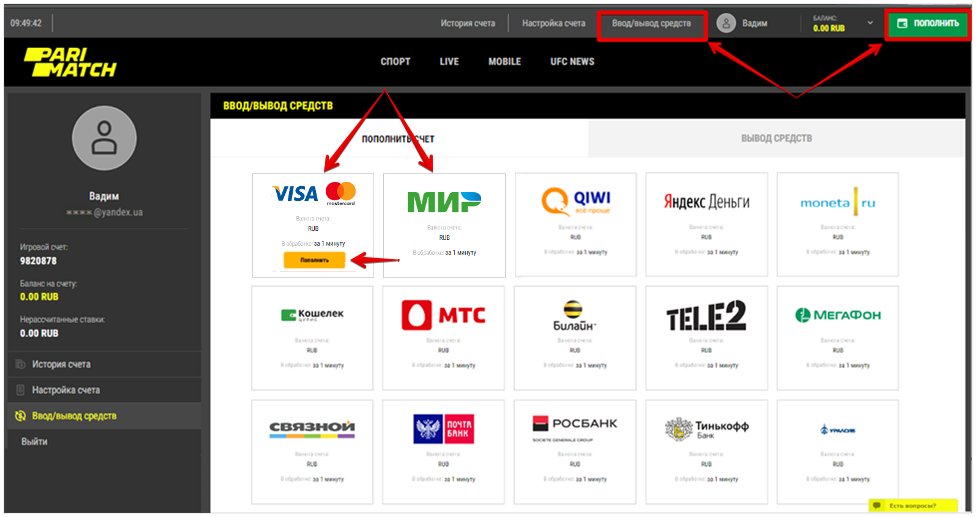Click the account number 9820878
978x517 pixels.
(38, 261)
